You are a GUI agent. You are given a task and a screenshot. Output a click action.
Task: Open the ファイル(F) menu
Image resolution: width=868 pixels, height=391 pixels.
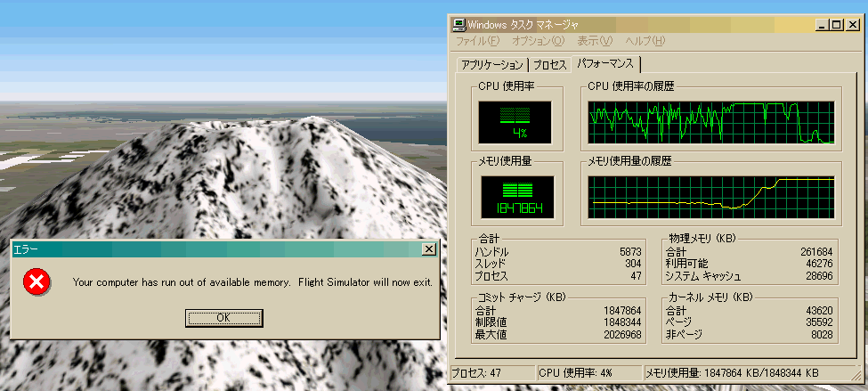click(x=477, y=41)
